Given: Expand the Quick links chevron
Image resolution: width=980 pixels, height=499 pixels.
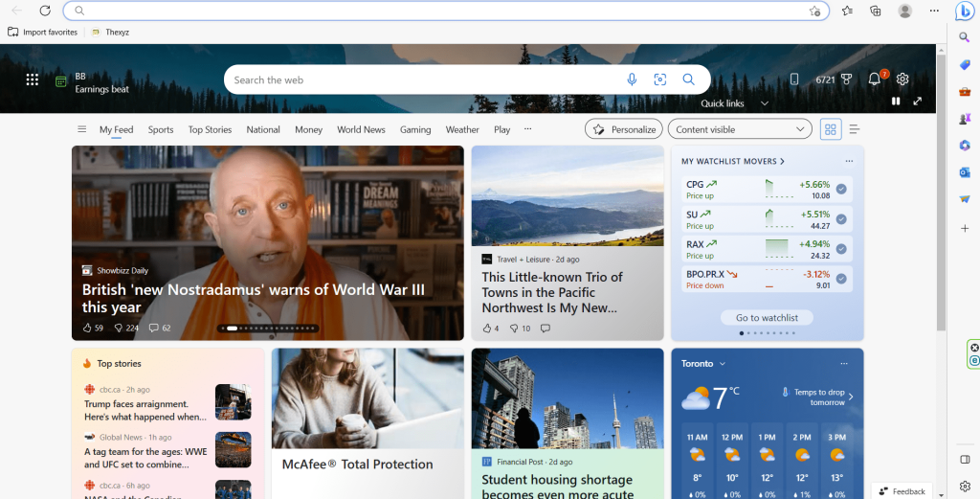Looking at the screenshot, I should click(765, 103).
